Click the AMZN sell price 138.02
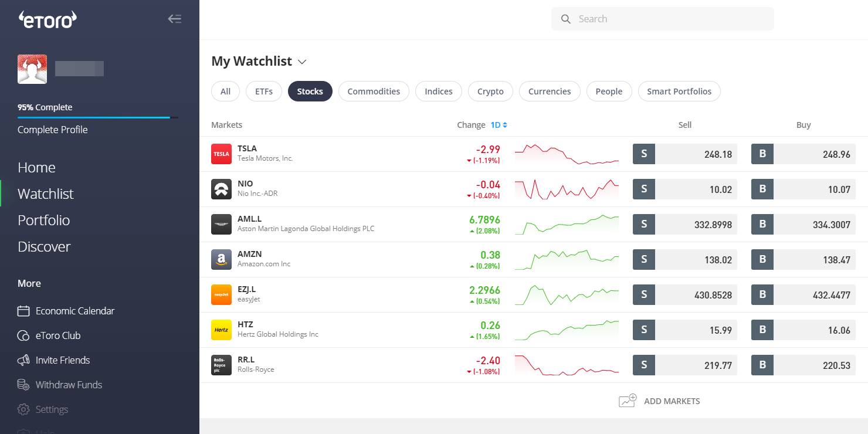 coord(718,260)
